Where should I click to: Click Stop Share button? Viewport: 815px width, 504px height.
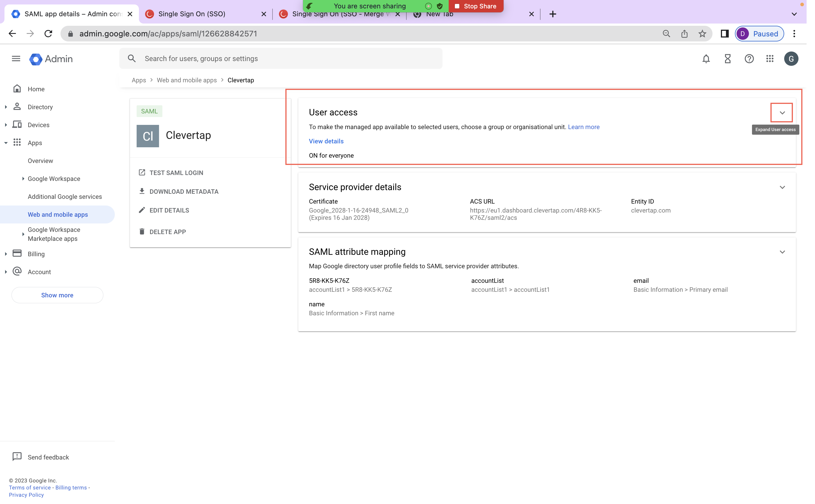[476, 6]
